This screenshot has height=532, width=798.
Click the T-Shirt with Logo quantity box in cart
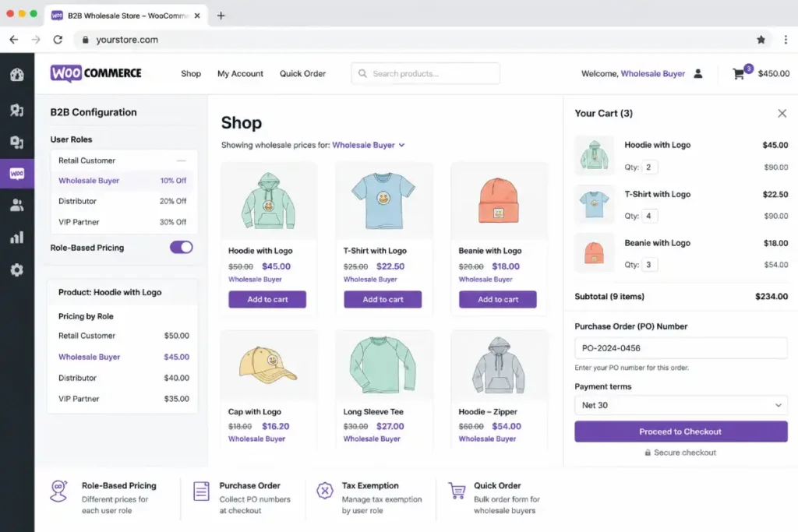point(649,217)
